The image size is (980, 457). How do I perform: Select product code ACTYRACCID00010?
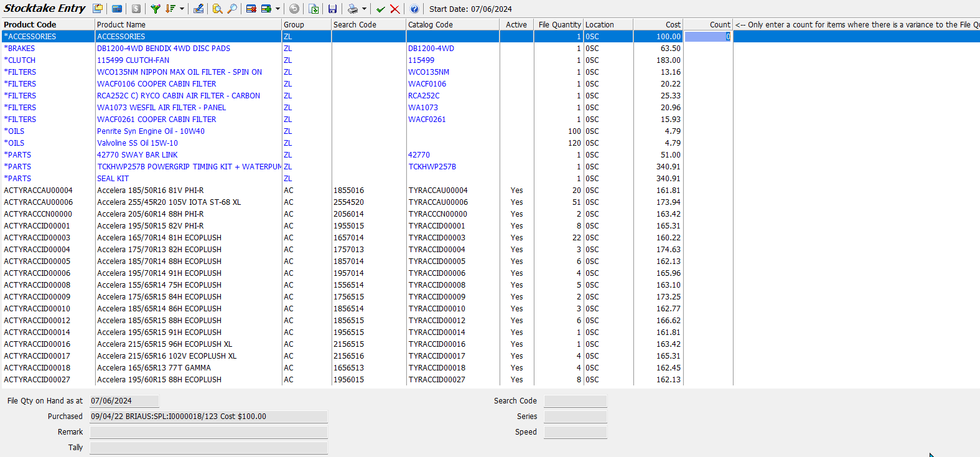[37, 309]
